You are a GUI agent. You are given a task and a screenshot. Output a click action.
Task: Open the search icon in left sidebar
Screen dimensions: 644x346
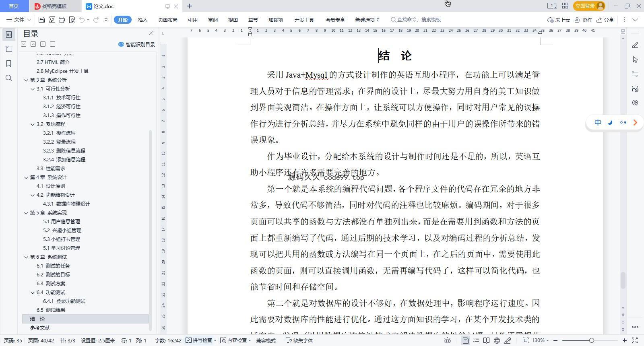[x=9, y=78]
